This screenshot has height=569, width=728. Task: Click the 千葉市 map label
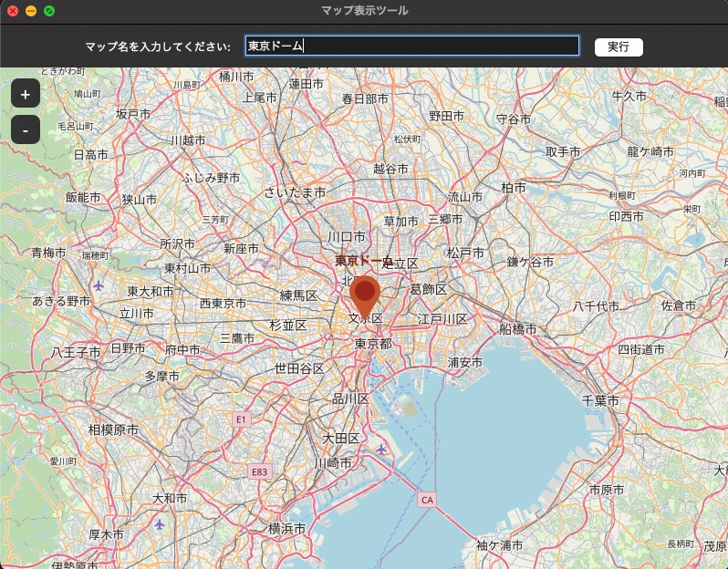(600, 400)
